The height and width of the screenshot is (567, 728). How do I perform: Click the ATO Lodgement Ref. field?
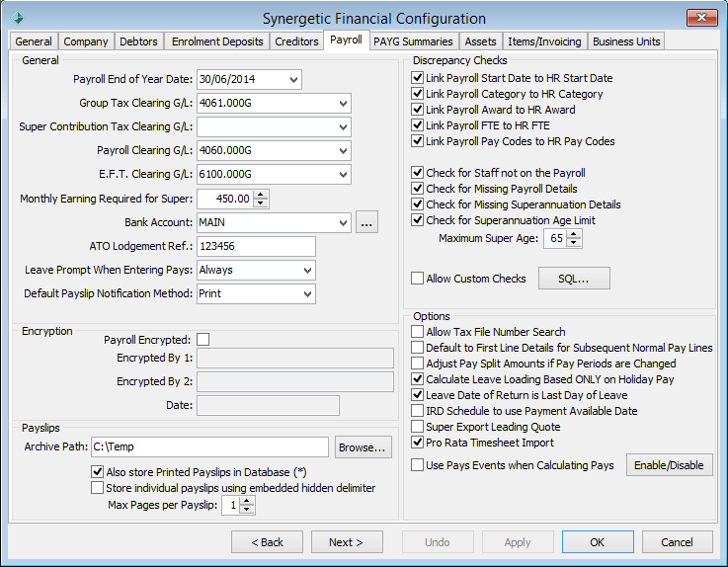(x=256, y=246)
